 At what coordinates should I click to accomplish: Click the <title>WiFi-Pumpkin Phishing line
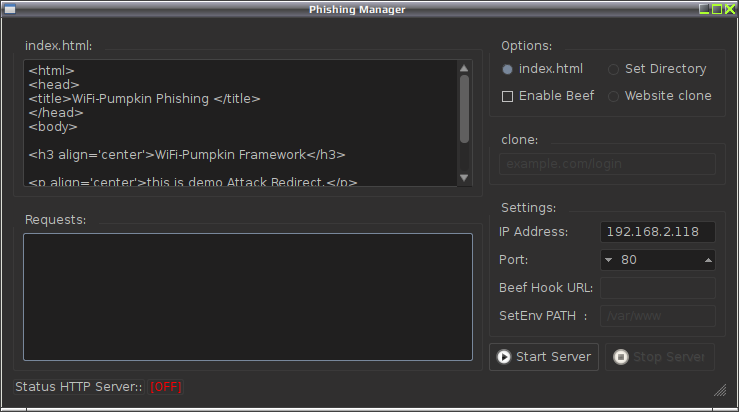point(144,99)
